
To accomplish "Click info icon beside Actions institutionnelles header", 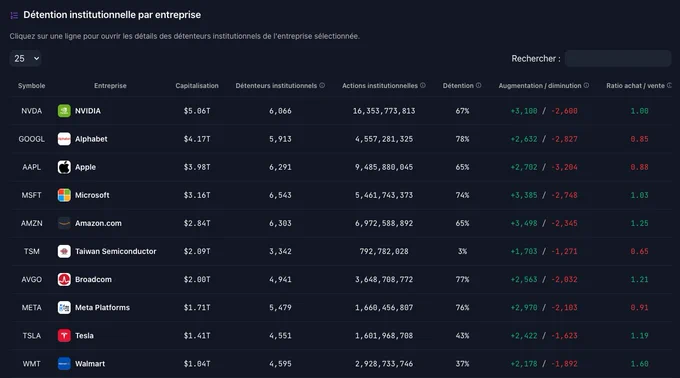I will coord(423,85).
